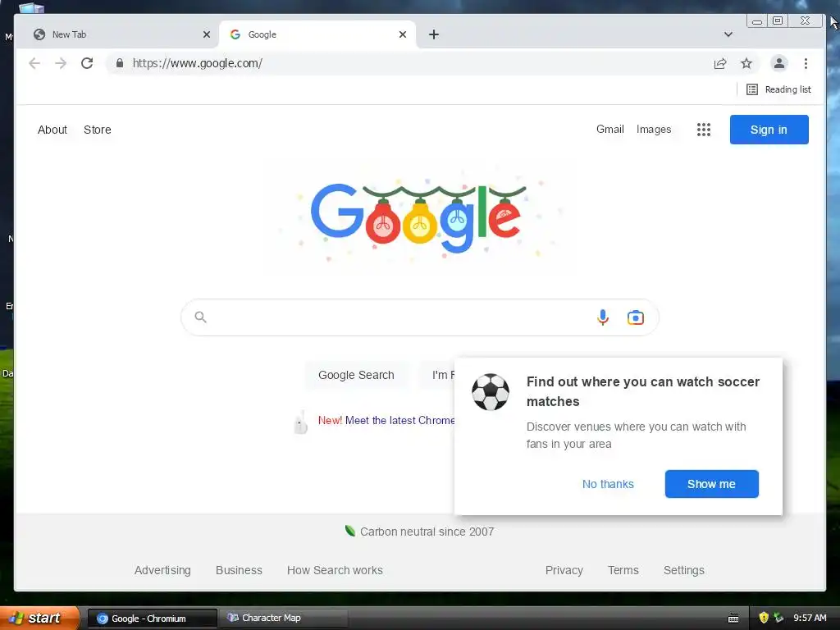Open the Reading list panel
Screen dimensions: 840x630
click(x=778, y=89)
